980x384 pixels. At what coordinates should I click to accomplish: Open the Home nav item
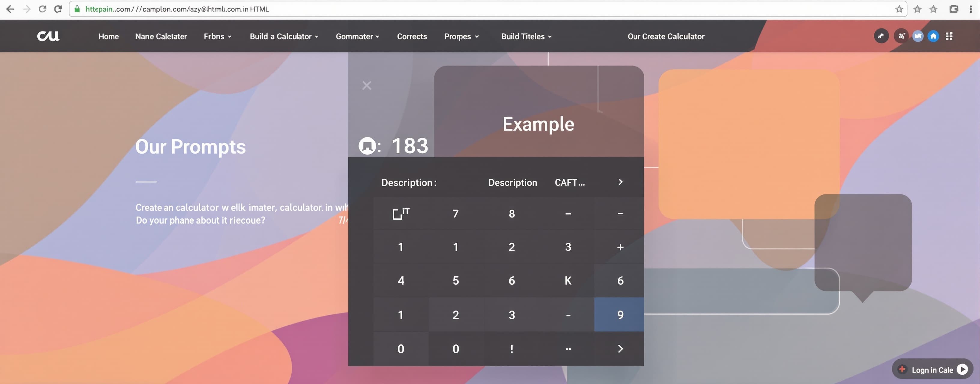click(x=108, y=37)
